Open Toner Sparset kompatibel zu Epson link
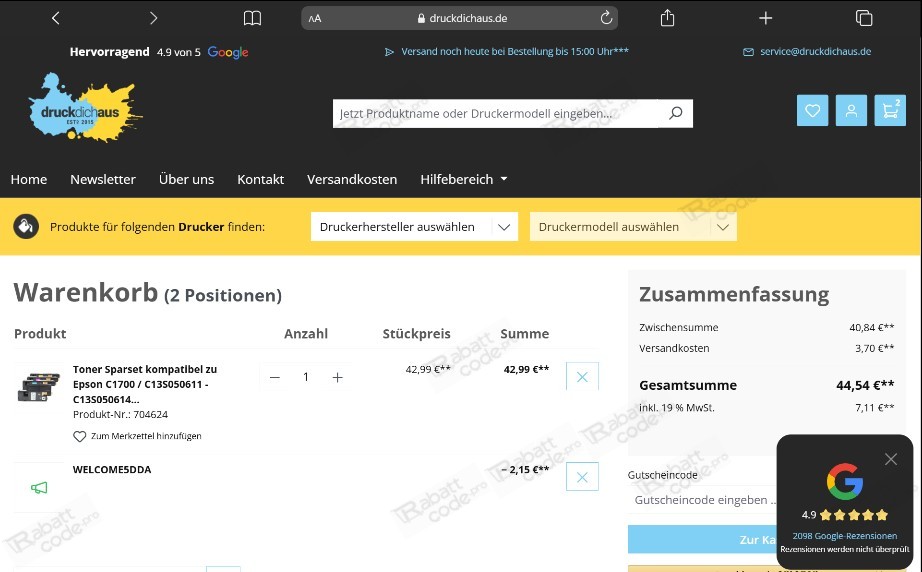922x572 pixels. tap(145, 384)
